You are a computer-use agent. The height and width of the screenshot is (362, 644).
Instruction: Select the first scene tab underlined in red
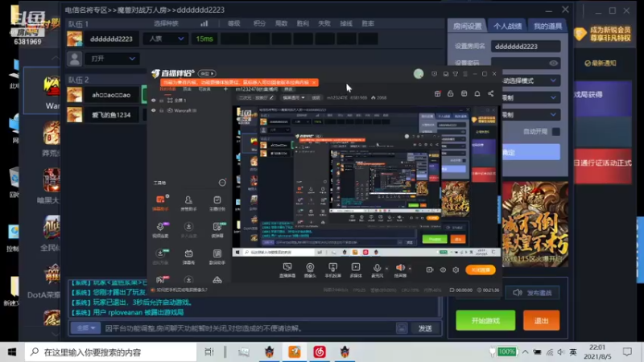tap(167, 89)
